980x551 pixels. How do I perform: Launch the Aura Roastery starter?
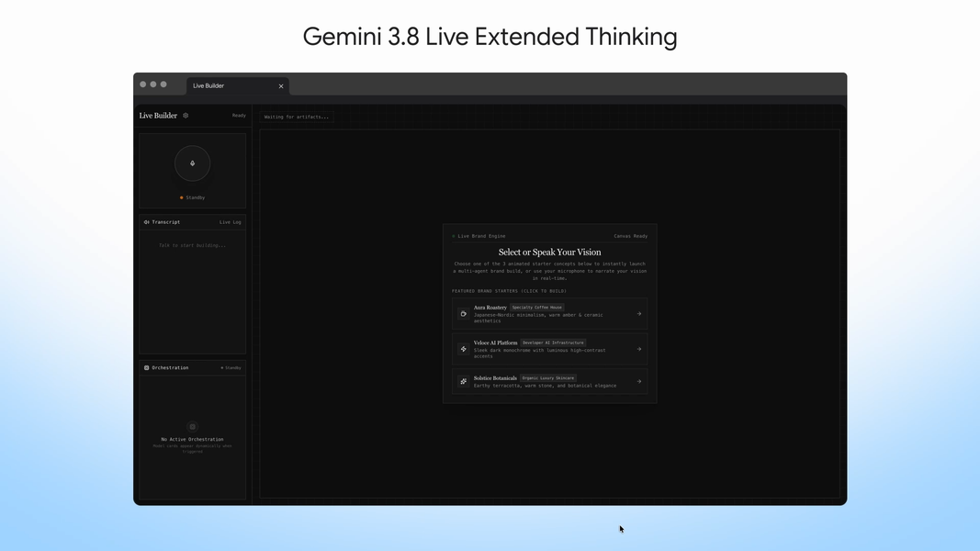(x=549, y=313)
